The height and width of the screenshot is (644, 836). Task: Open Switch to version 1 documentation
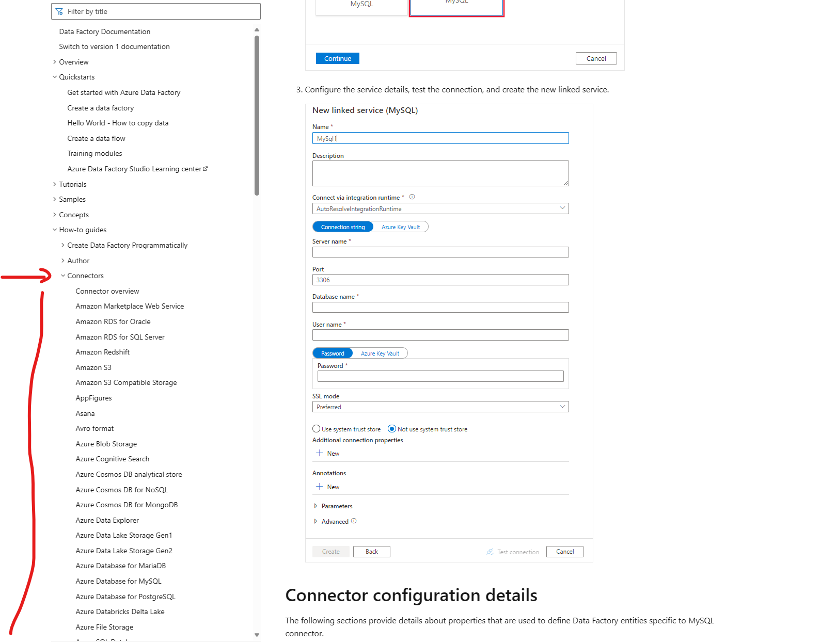point(114,46)
